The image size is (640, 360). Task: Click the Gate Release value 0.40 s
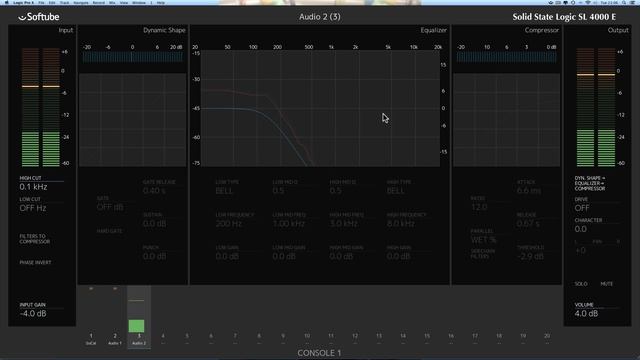click(x=154, y=191)
